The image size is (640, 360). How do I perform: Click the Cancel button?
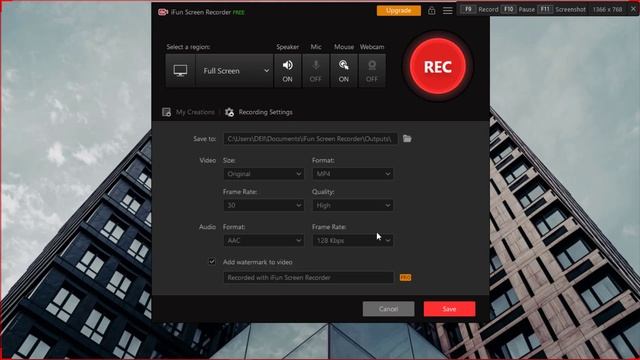[388, 309]
